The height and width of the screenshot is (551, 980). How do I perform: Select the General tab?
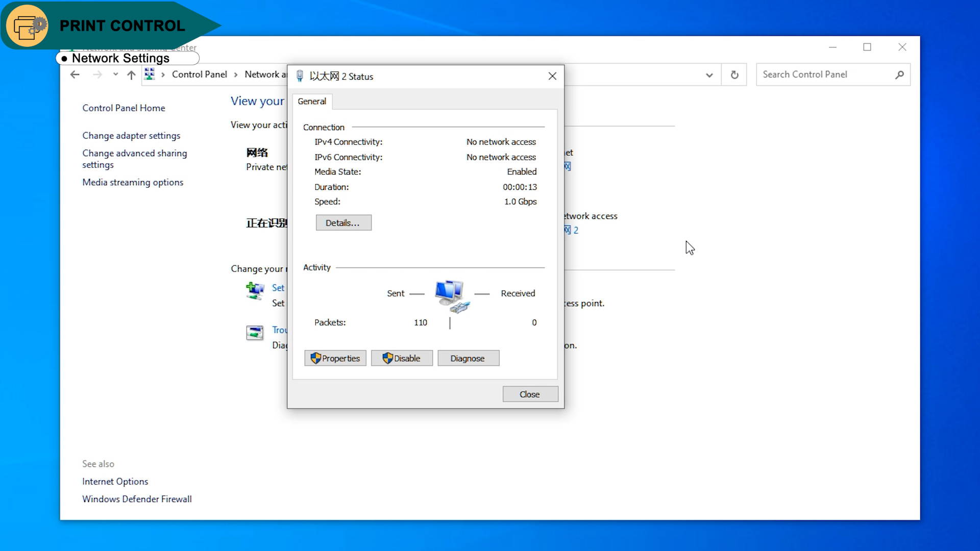click(x=312, y=102)
